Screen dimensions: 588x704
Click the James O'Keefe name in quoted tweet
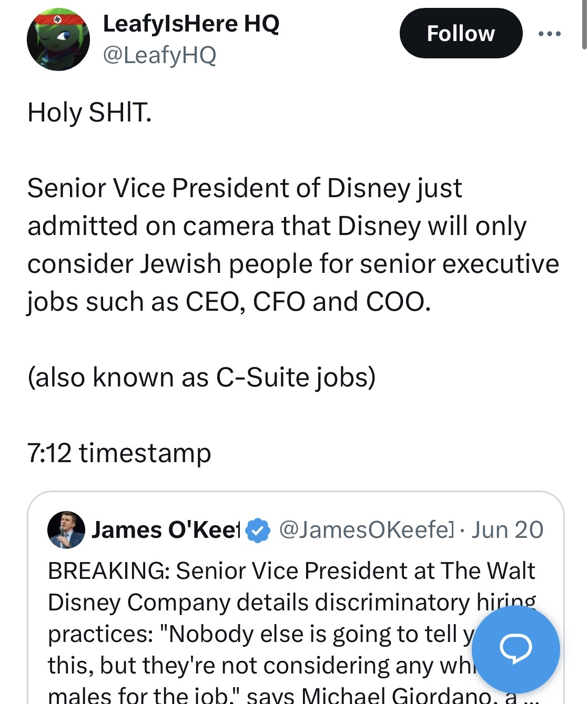(166, 530)
